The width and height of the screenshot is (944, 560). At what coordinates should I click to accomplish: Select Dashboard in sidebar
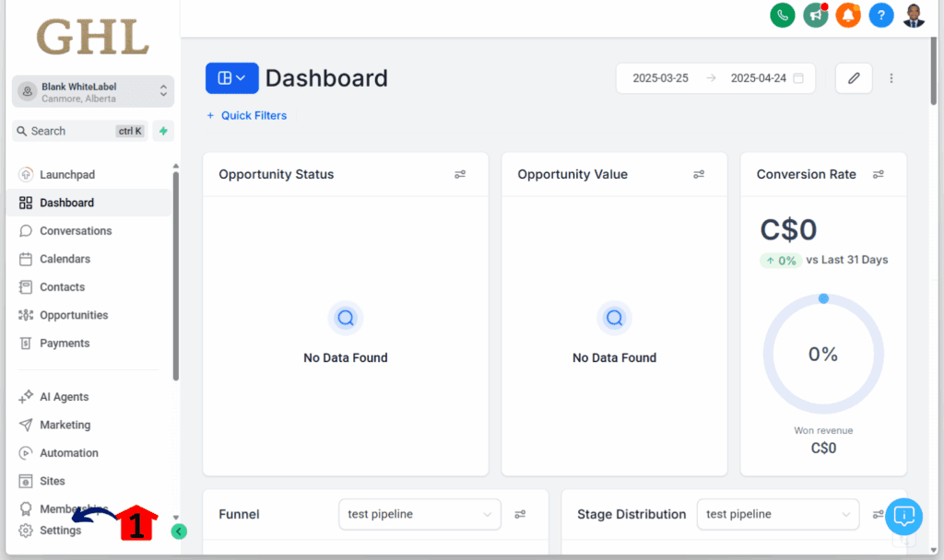point(89,203)
